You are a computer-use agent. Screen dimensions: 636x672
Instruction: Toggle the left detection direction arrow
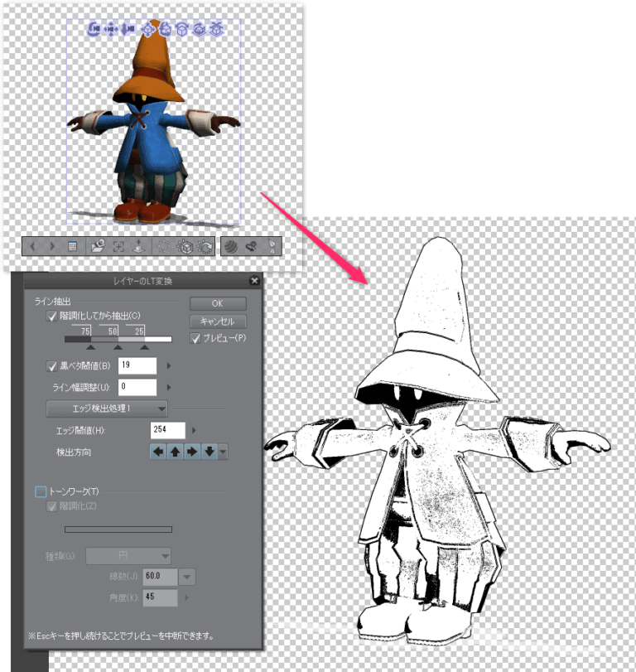point(158,452)
